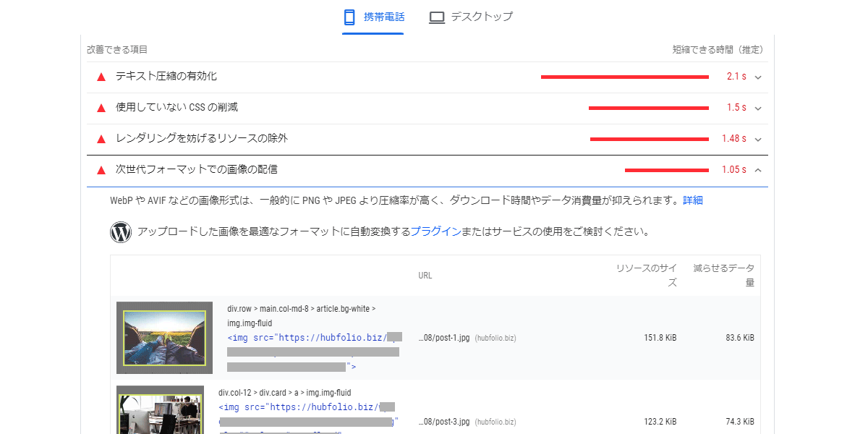
Task: Click the 1.48 s time value
Action: pyautogui.click(x=733, y=139)
